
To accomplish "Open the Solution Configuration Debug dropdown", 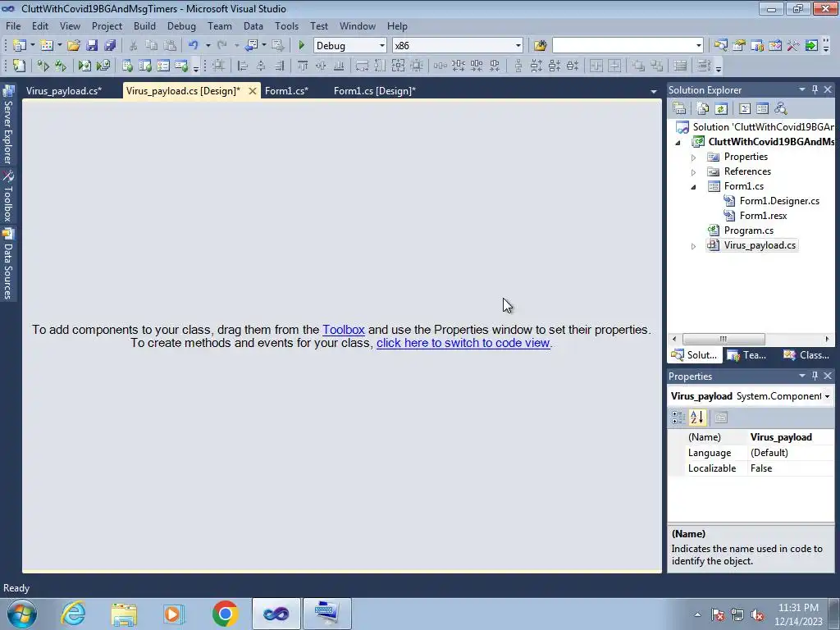I will click(x=382, y=46).
